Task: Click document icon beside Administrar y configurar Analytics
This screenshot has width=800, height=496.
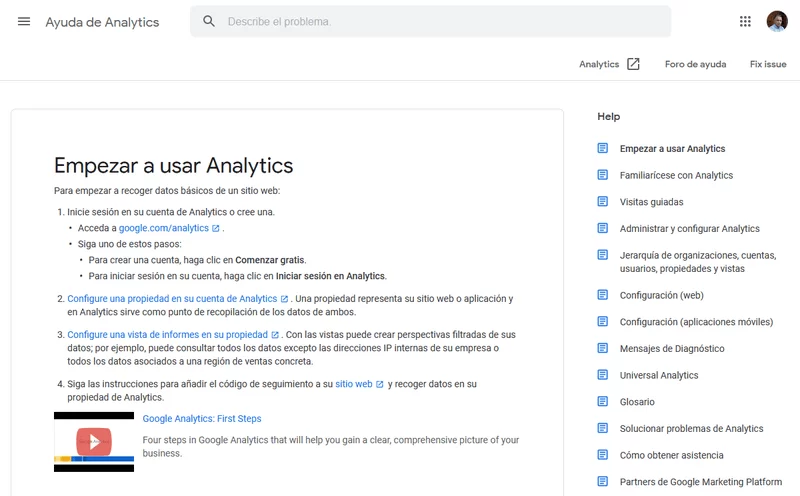Action: [603, 228]
